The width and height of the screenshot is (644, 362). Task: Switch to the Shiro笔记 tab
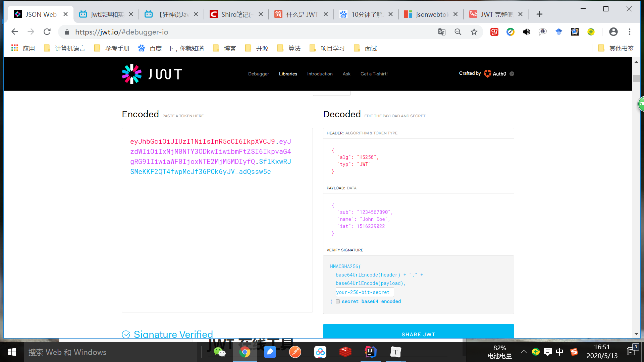click(236, 14)
